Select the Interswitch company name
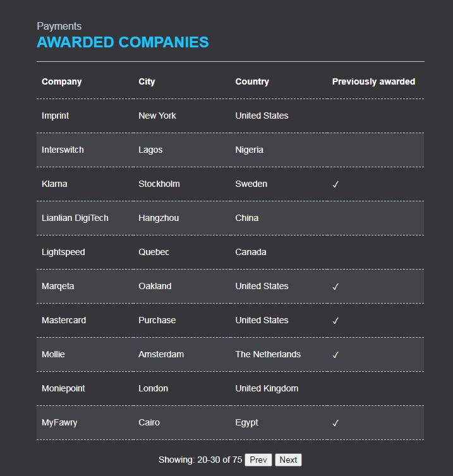Screen dimensions: 453x476 (x=63, y=150)
